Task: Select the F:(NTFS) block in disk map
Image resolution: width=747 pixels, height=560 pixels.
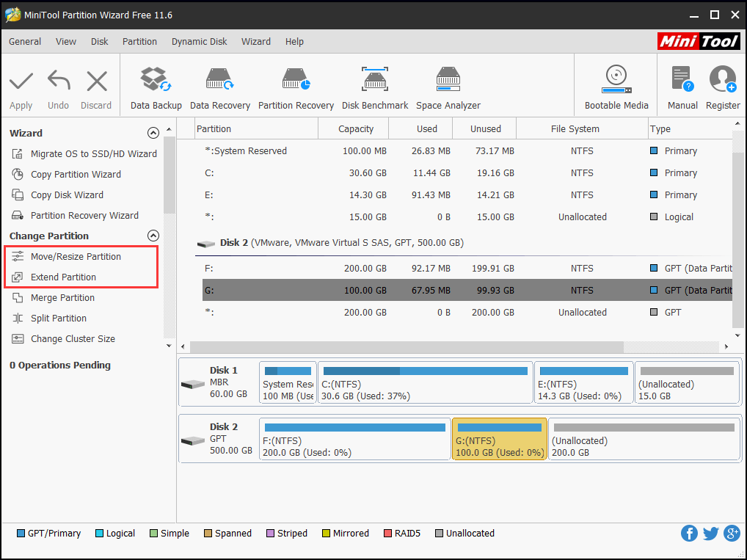Action: (354, 440)
